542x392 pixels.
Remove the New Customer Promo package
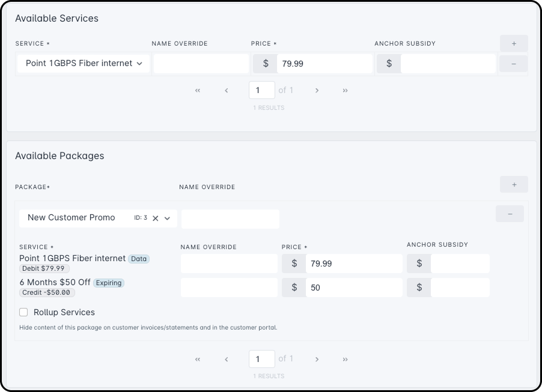pyautogui.click(x=510, y=214)
